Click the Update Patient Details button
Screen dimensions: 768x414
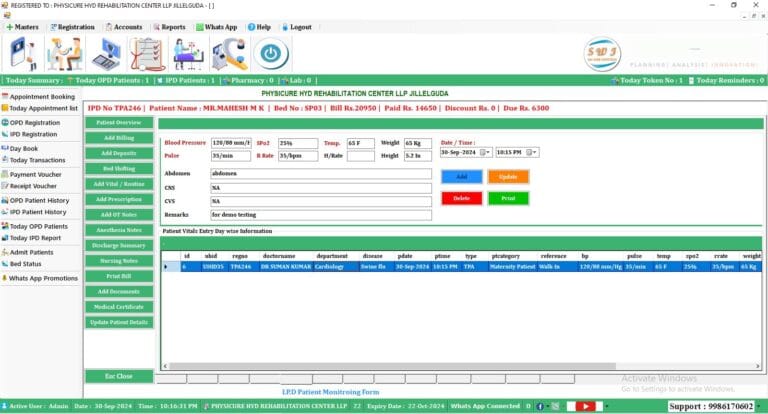[x=119, y=322]
